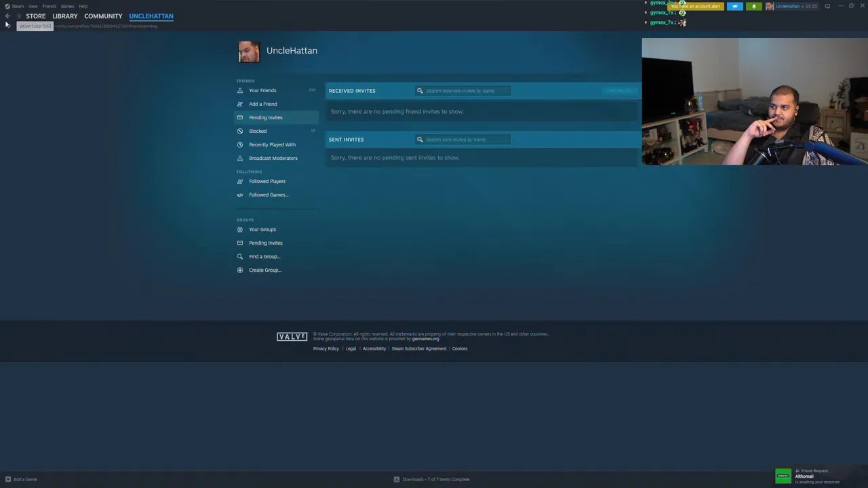Viewport: 868px width, 488px height.
Task: Select Add a Friend
Action: 263,104
